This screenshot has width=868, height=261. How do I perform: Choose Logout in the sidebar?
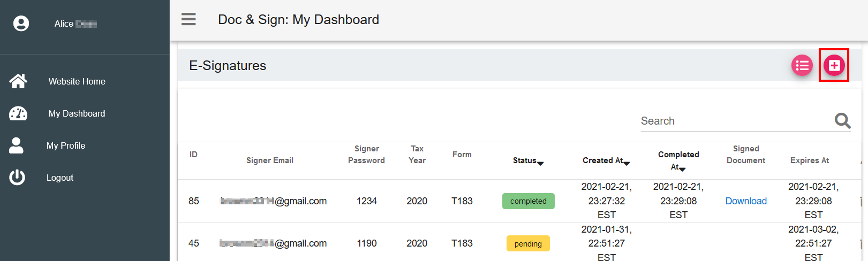[60, 178]
